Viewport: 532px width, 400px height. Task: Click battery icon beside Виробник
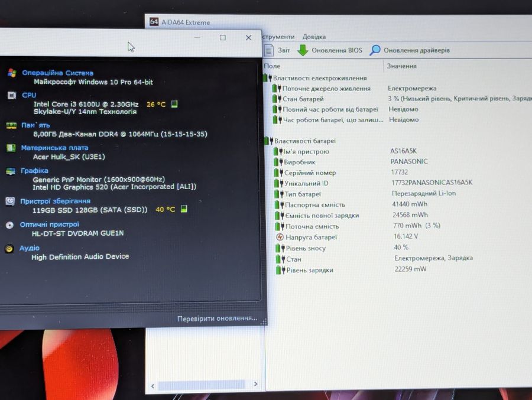tap(278, 162)
